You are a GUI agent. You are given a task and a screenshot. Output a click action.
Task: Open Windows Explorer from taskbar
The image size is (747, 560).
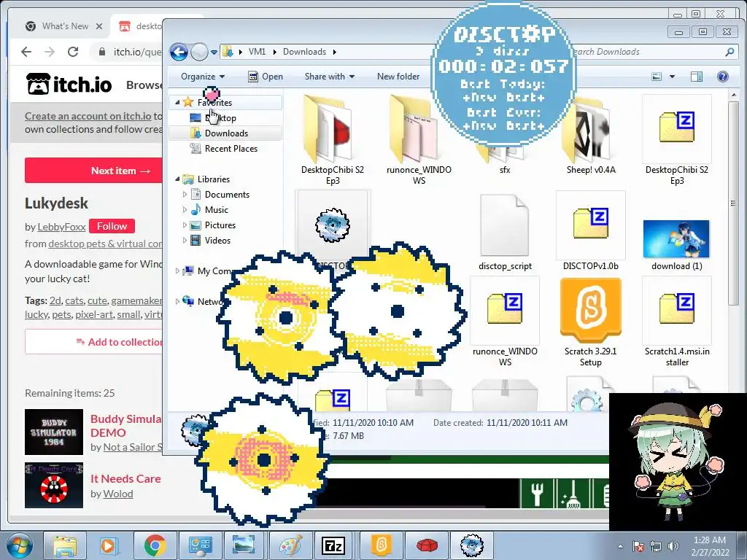(x=65, y=545)
